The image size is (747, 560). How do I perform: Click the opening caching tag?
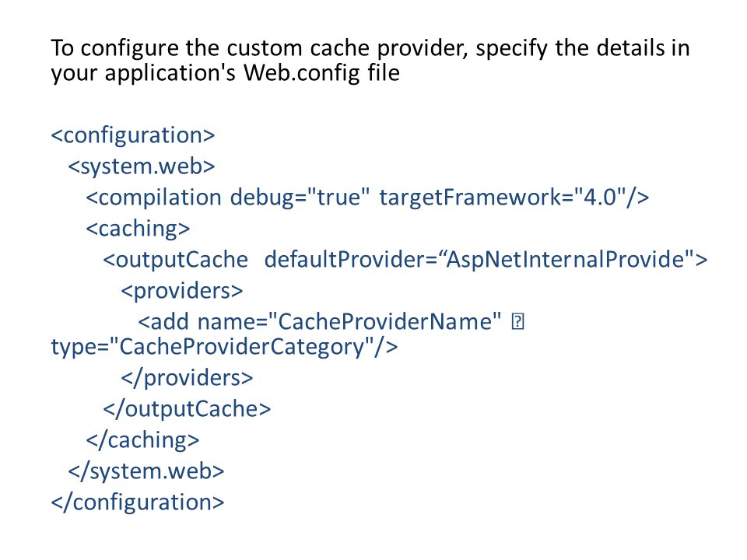point(138,229)
